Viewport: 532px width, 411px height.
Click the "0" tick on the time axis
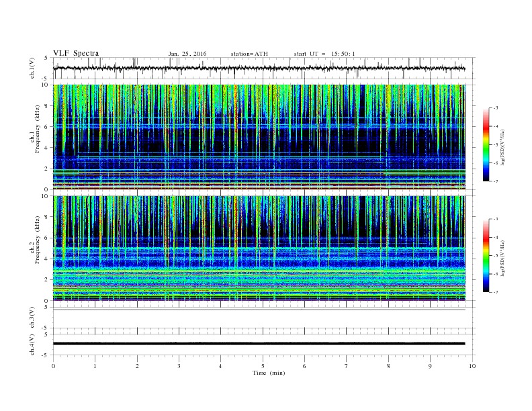pyautogui.click(x=53, y=366)
